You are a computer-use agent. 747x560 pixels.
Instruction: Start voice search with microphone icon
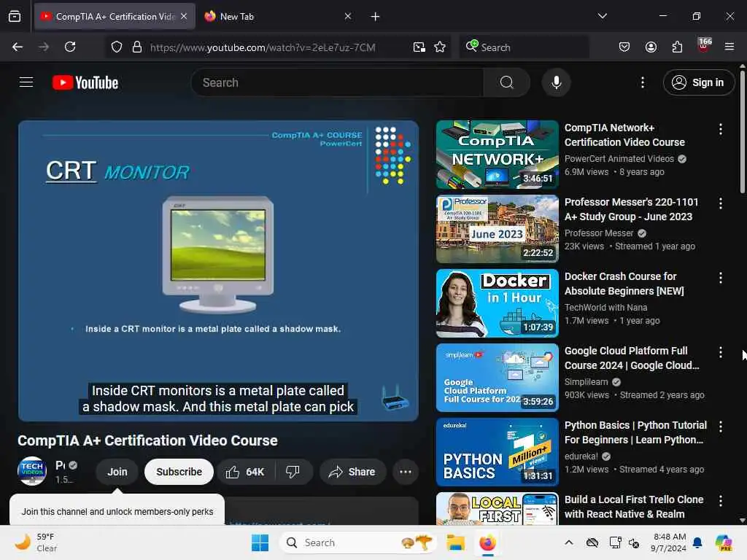[556, 82]
